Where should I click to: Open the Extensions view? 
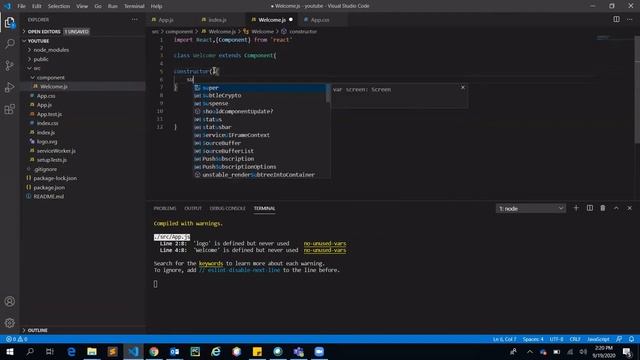(10, 109)
